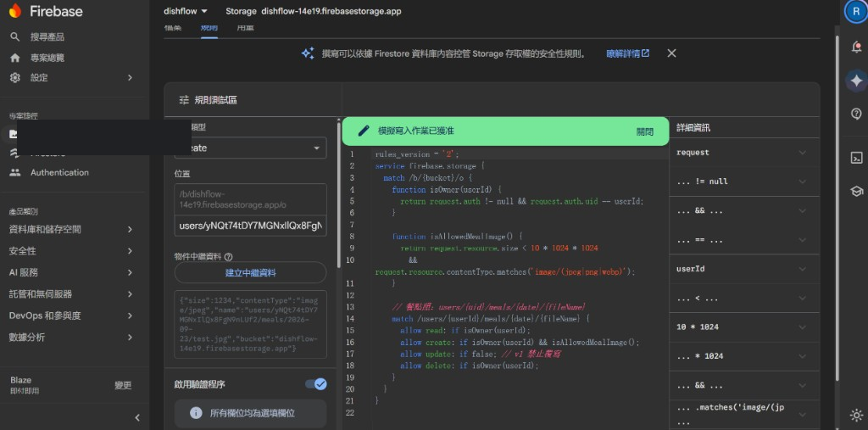Click the 建立中繼資料 button
The width and height of the screenshot is (868, 430).
click(x=250, y=272)
